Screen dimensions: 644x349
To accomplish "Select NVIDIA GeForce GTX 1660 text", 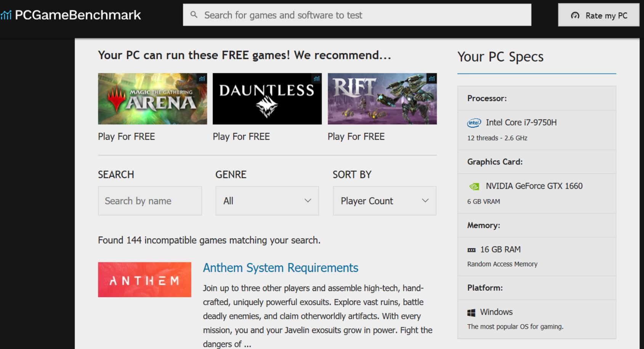I will pyautogui.click(x=534, y=186).
